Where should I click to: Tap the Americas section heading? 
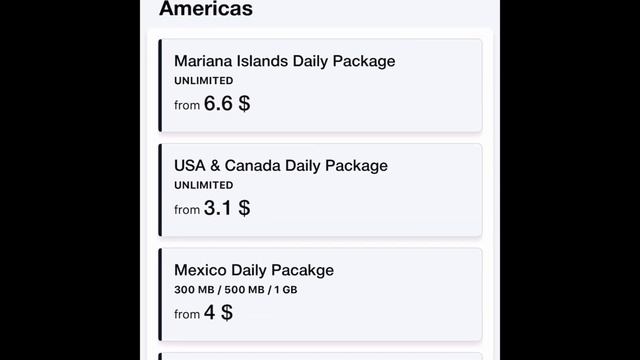(x=206, y=9)
